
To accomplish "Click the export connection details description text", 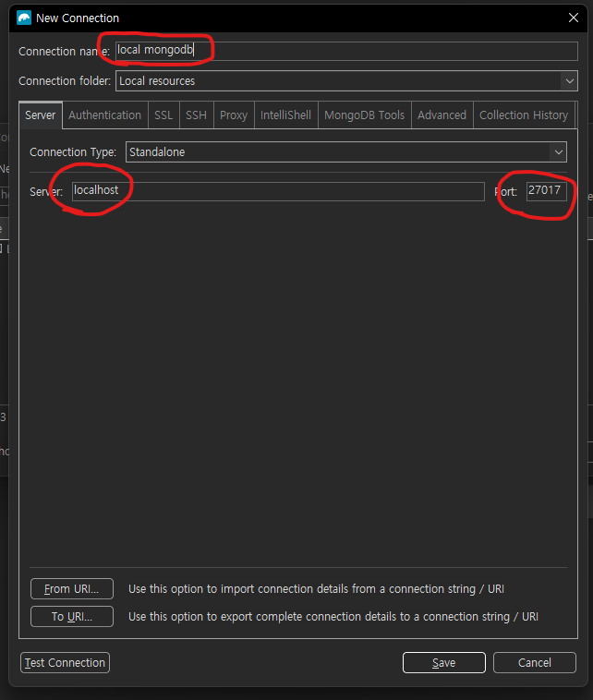I will click(x=333, y=617).
